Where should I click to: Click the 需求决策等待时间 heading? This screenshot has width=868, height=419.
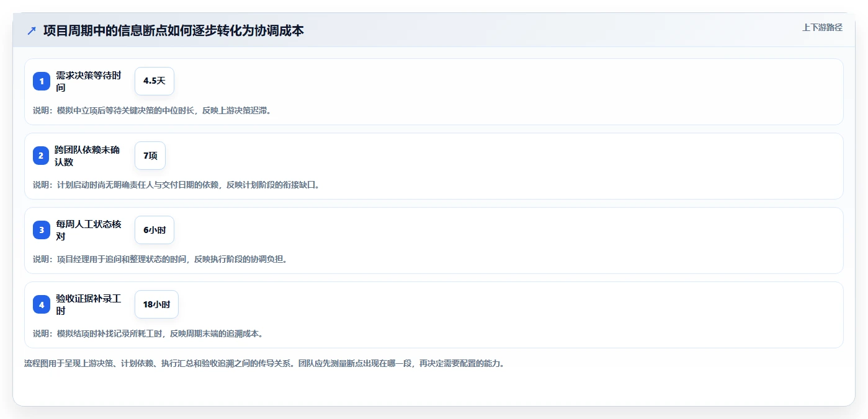pos(89,81)
